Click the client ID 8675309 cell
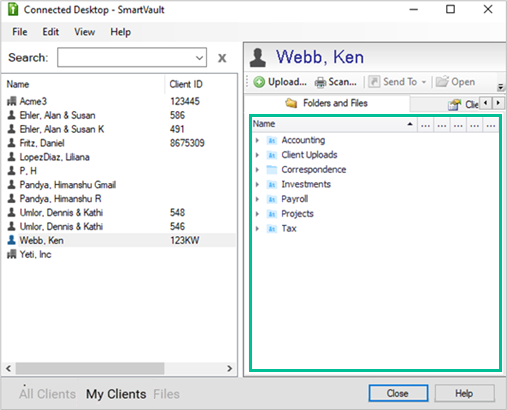The image size is (507, 410). (x=187, y=143)
